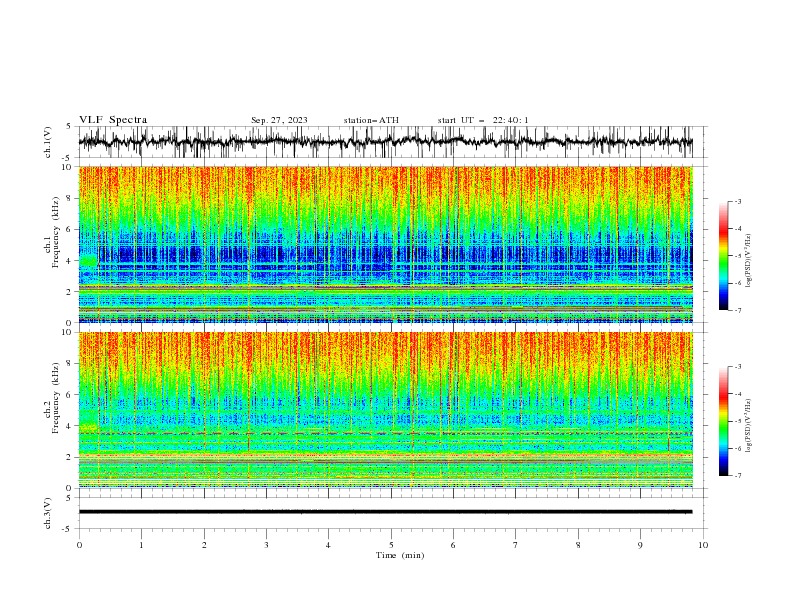Image resolution: width=792 pixels, height=612 pixels.
Task: Click the "9" tick on Time axis
Action: tap(640, 545)
